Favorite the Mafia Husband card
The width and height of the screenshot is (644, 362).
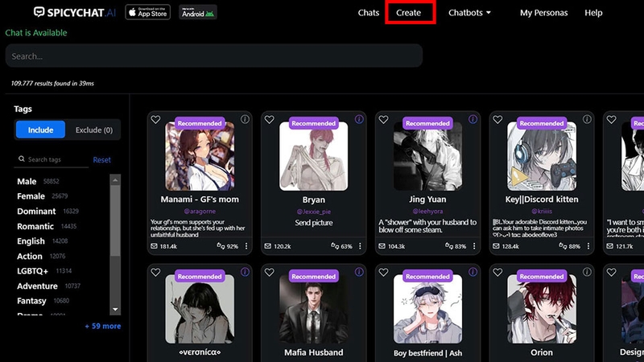pyautogui.click(x=270, y=272)
